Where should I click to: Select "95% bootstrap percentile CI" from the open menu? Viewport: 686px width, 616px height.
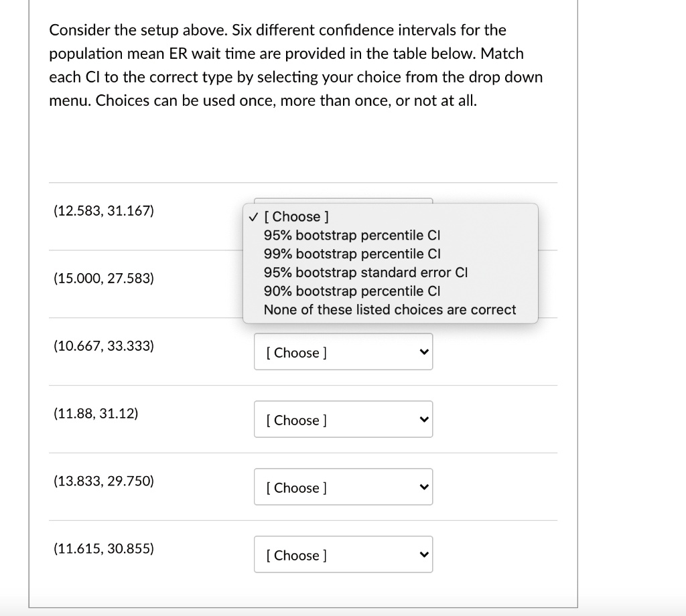pyautogui.click(x=352, y=235)
